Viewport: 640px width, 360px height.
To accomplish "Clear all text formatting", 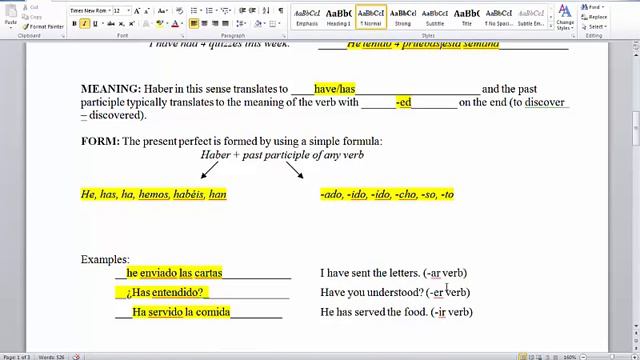I will click(x=179, y=11).
